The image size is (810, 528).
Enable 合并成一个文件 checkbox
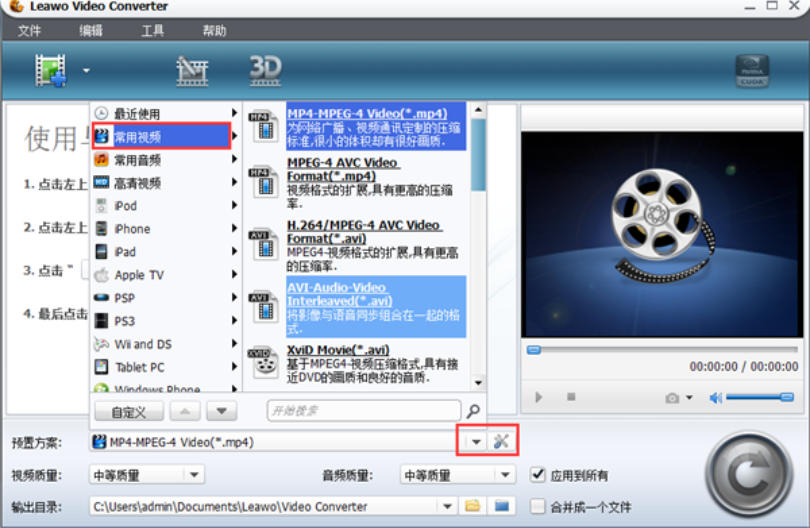pos(539,506)
